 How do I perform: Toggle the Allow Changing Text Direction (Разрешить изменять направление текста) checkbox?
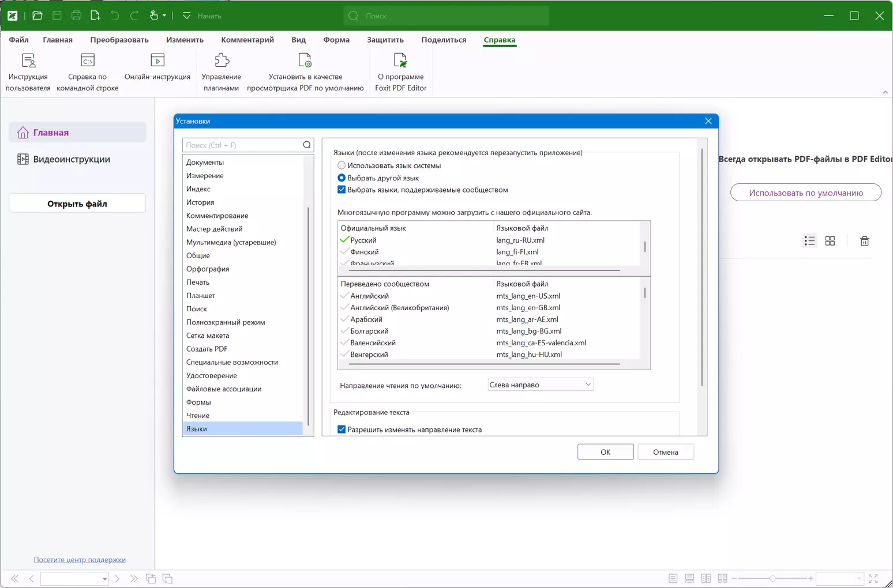coord(342,429)
